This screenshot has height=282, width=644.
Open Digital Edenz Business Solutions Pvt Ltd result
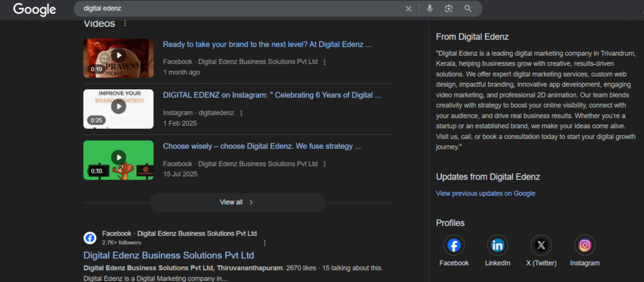click(x=169, y=256)
